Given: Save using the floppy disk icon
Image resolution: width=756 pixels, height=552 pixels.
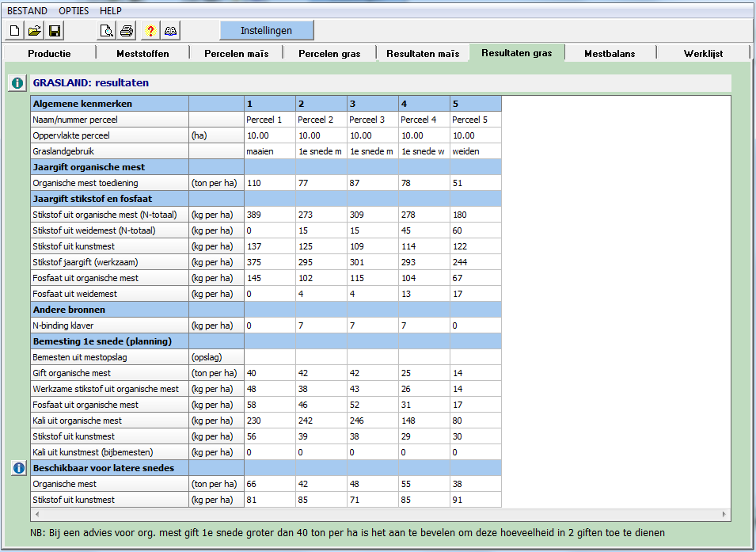Looking at the screenshot, I should (x=55, y=31).
